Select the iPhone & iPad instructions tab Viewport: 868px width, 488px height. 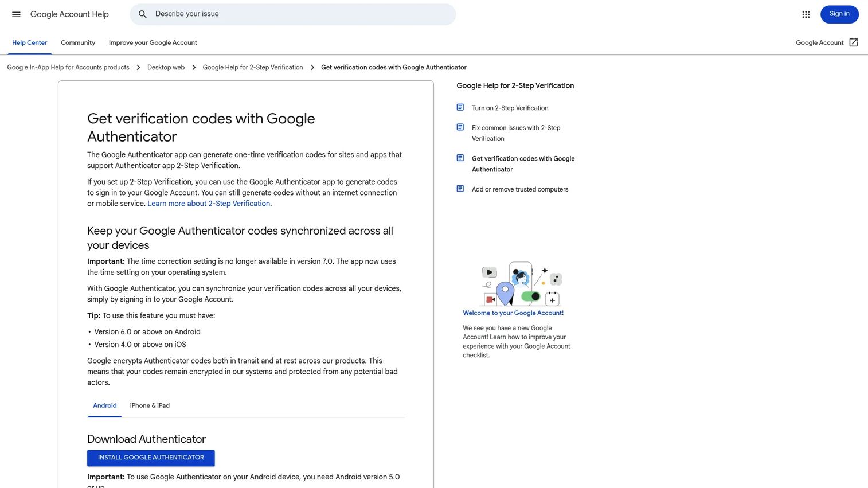pyautogui.click(x=150, y=405)
